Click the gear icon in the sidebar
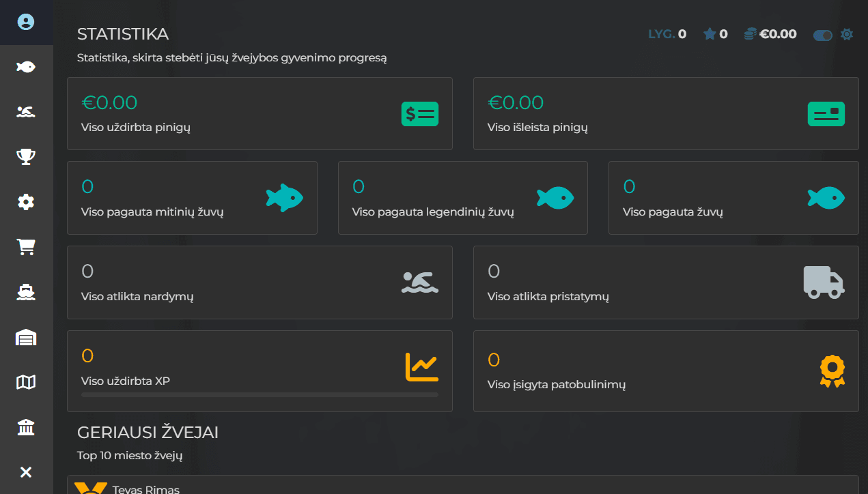 click(x=26, y=202)
